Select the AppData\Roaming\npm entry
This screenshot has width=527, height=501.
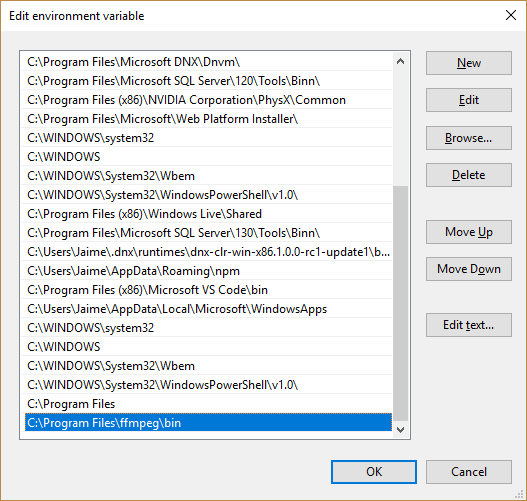[x=206, y=271]
